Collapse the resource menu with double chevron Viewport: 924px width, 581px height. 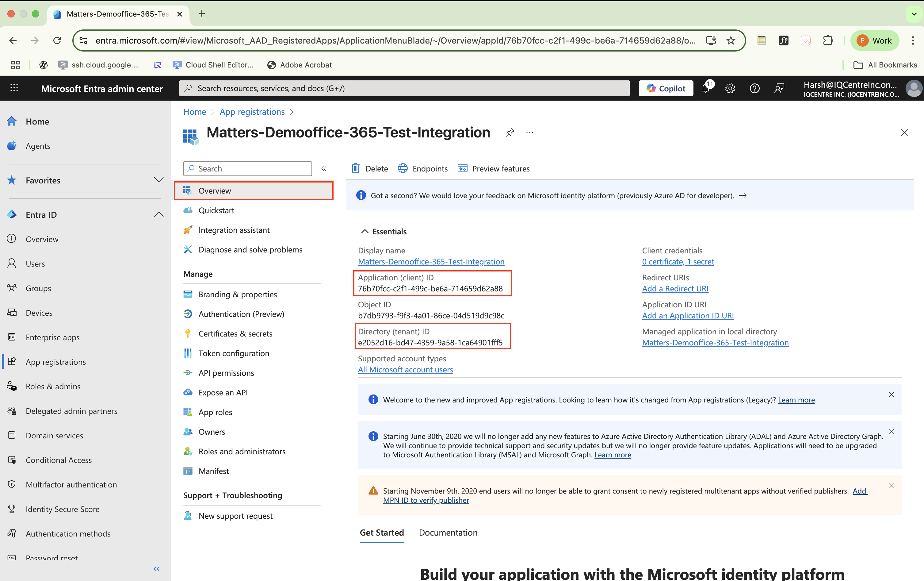[324, 169]
